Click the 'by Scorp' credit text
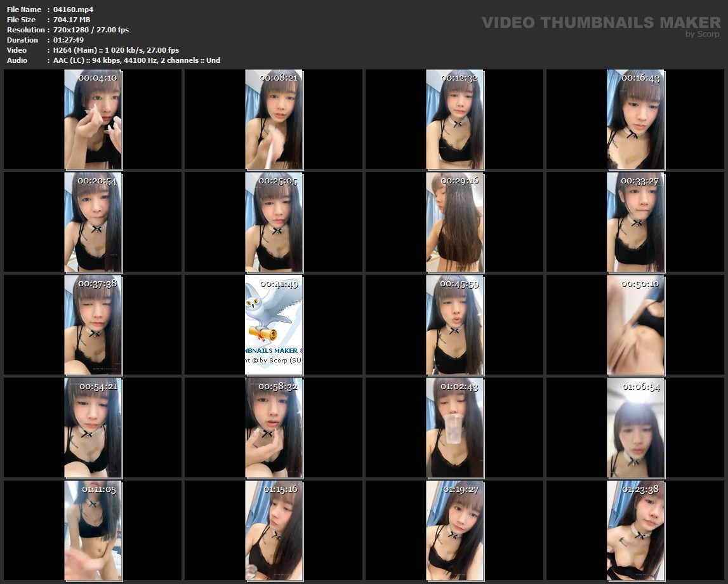 (702, 34)
